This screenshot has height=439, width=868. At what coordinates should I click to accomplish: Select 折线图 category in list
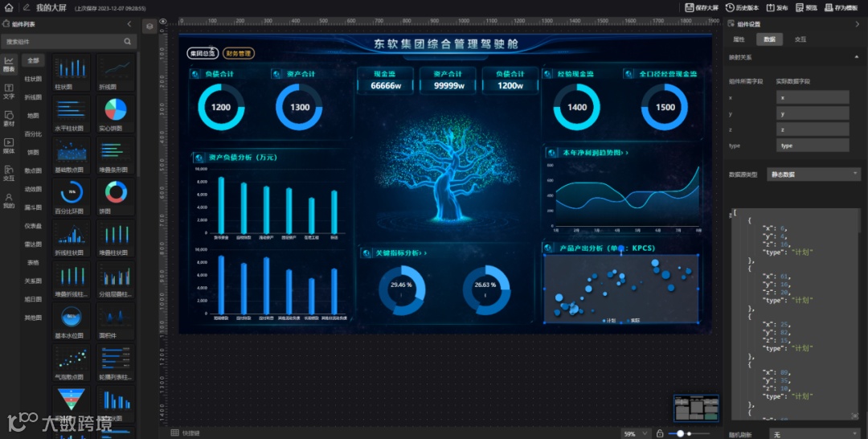click(x=33, y=96)
